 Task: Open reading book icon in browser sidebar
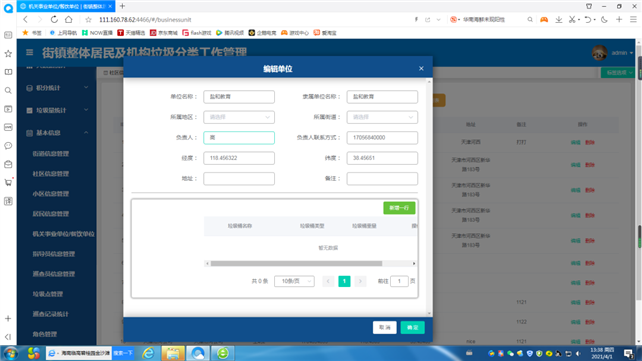8,72
